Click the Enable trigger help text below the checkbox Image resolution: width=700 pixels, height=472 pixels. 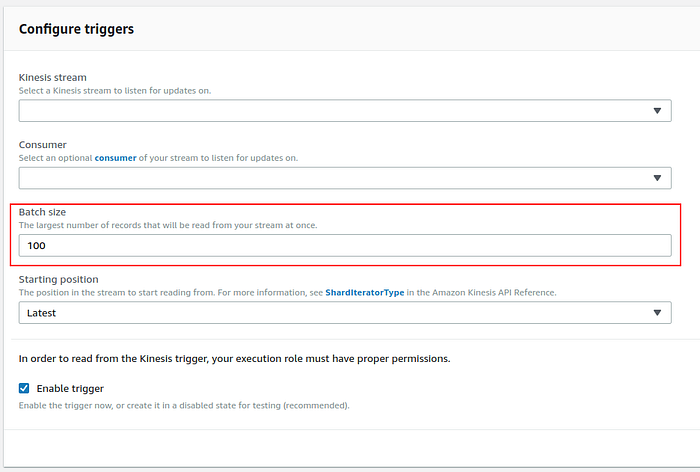point(184,405)
